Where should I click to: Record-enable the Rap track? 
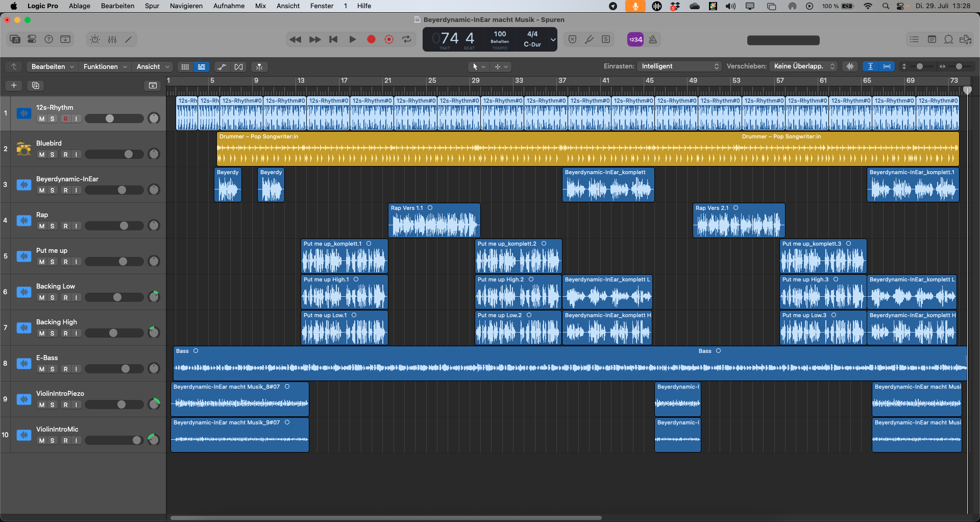pyautogui.click(x=65, y=226)
